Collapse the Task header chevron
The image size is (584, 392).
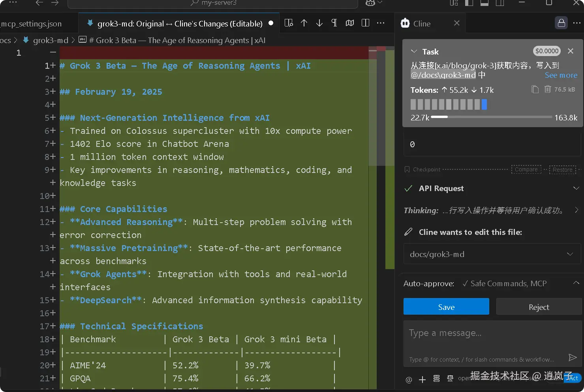click(414, 52)
